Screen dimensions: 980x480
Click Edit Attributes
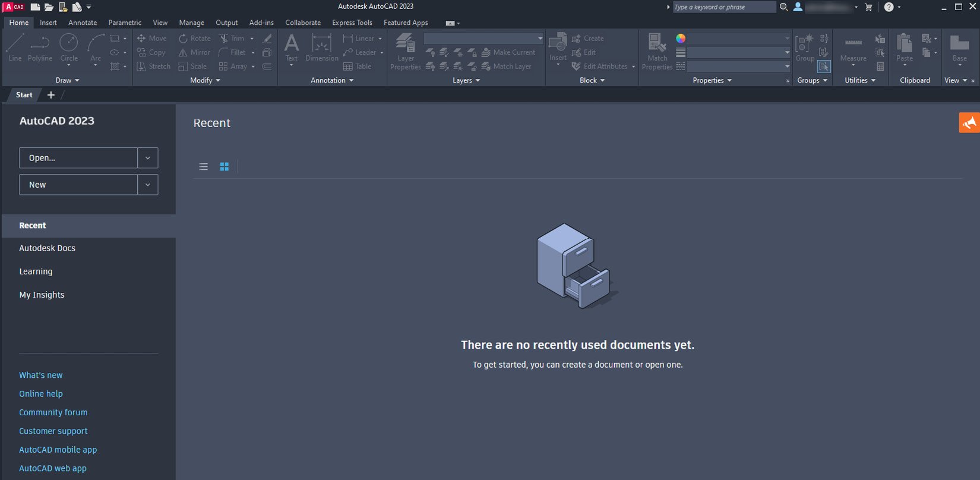coord(599,67)
